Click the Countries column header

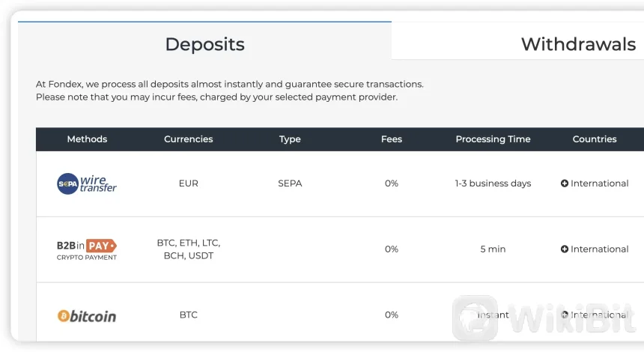595,139
